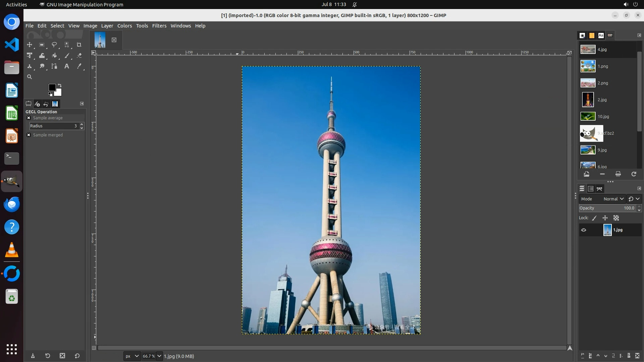
Task: Toggle the Sample merged checkbox
Action: 29,135
